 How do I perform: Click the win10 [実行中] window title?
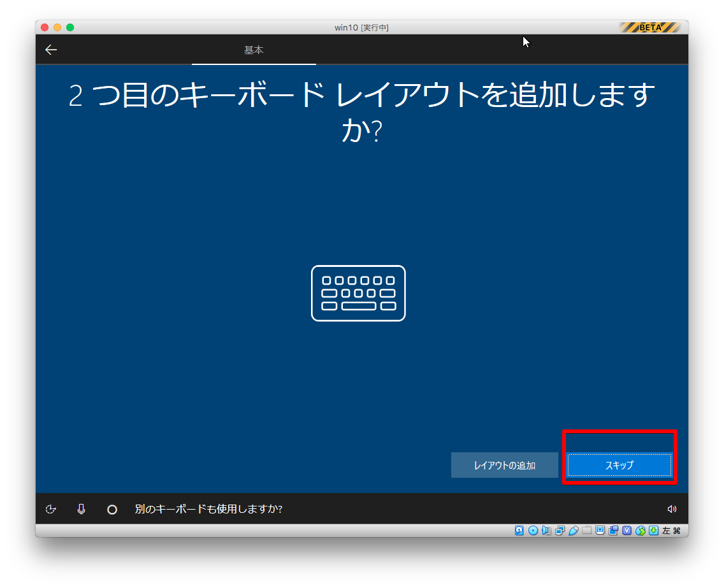[361, 27]
